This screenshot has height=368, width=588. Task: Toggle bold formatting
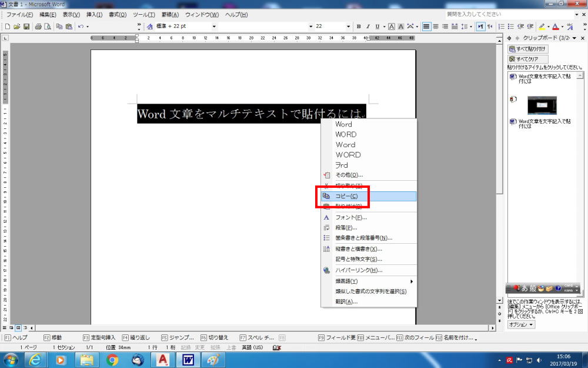[x=359, y=26]
